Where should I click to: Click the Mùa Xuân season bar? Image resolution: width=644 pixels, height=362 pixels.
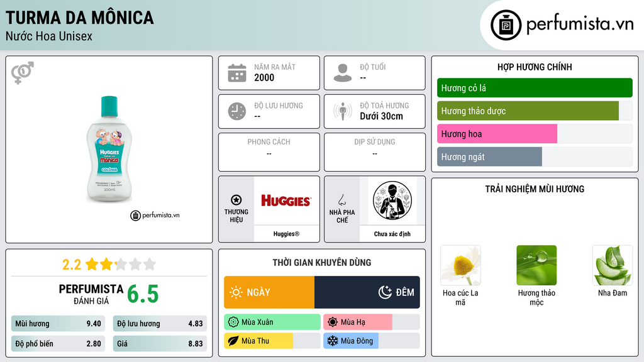pos(272,322)
